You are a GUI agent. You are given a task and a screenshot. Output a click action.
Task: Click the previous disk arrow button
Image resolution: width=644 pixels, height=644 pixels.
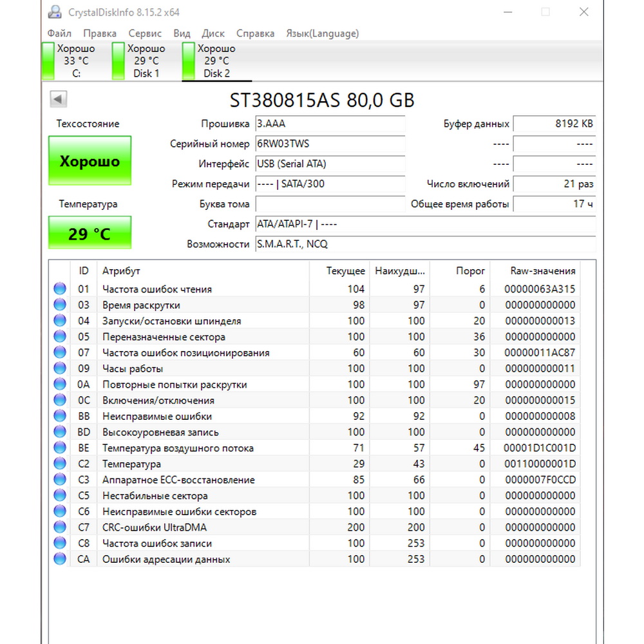tap(59, 99)
